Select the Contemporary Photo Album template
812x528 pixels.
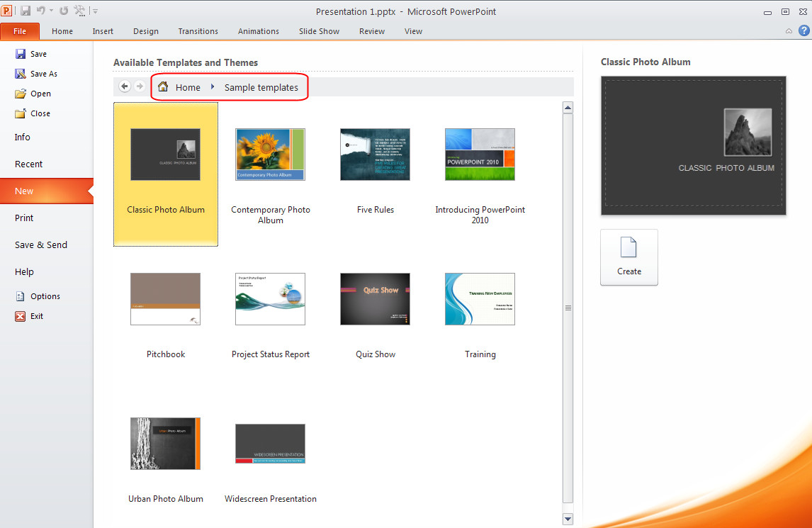click(270, 154)
